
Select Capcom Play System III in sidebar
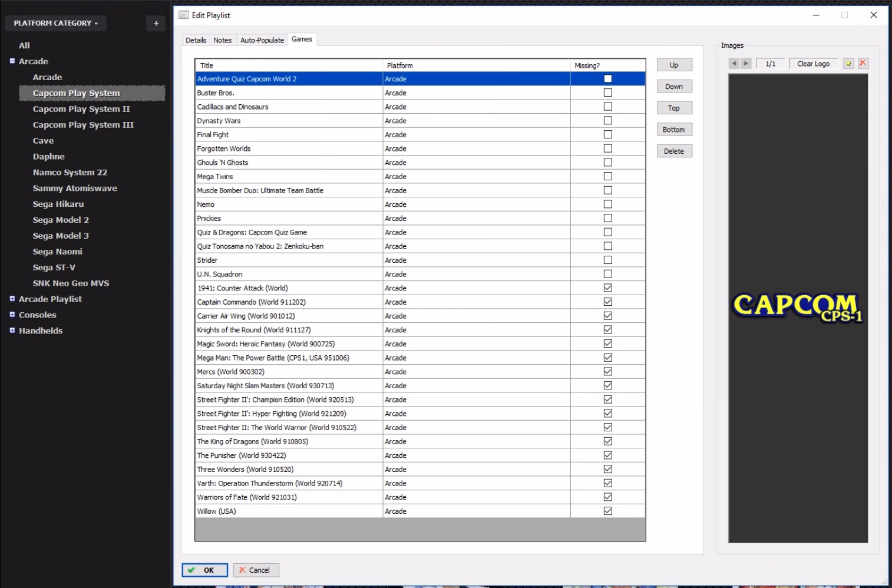[x=83, y=125]
